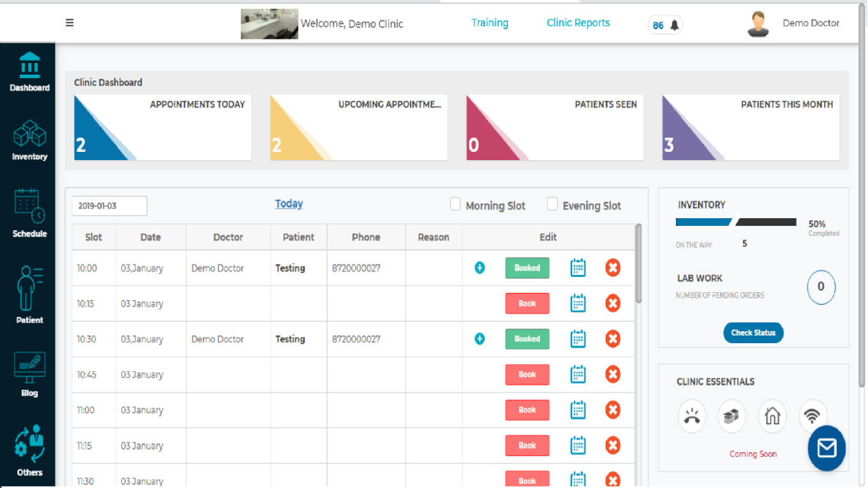Click the inventory progress bar
Screen dimensions: 868x488
coord(735,222)
